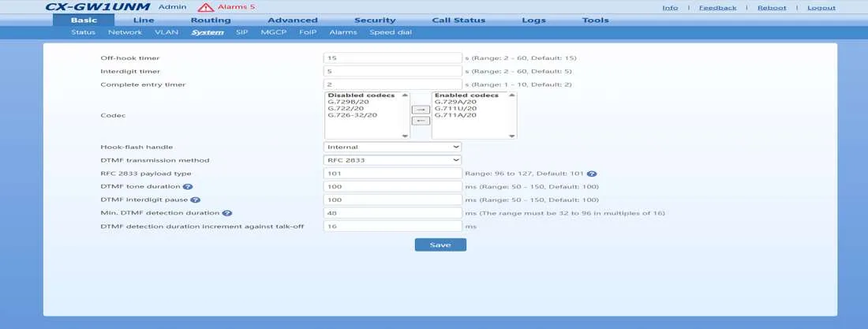
Task: Open the Hook-flash handle dropdown
Action: pyautogui.click(x=392, y=147)
